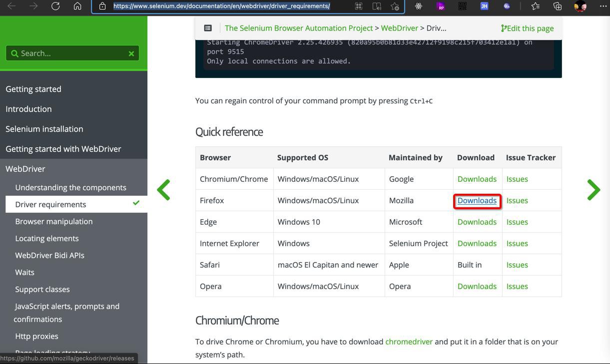The width and height of the screenshot is (610, 364).
Task: Open Chromium/Chrome Issues link
Action: [517, 179]
